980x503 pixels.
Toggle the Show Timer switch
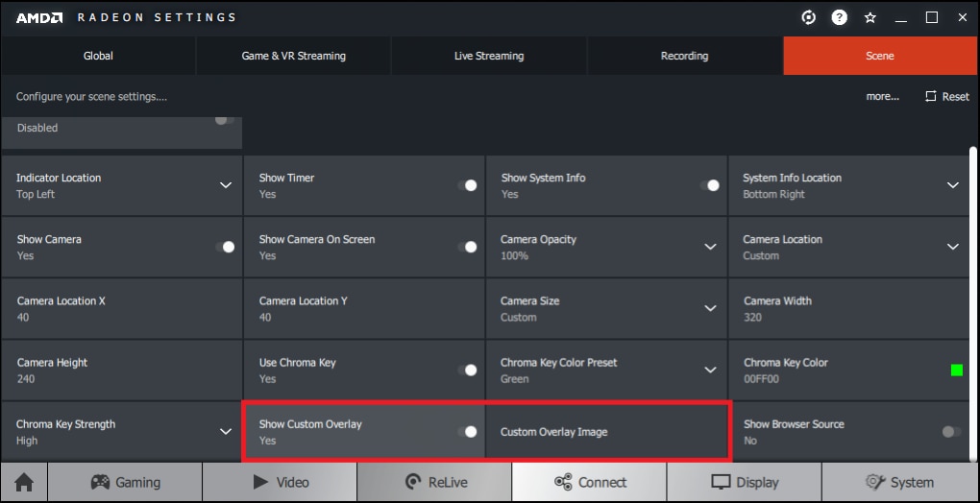coord(467,185)
